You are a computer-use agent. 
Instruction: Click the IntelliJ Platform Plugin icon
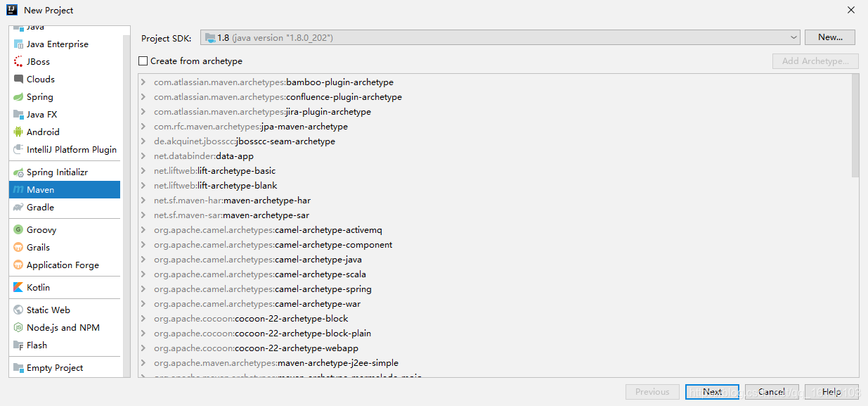(x=18, y=150)
